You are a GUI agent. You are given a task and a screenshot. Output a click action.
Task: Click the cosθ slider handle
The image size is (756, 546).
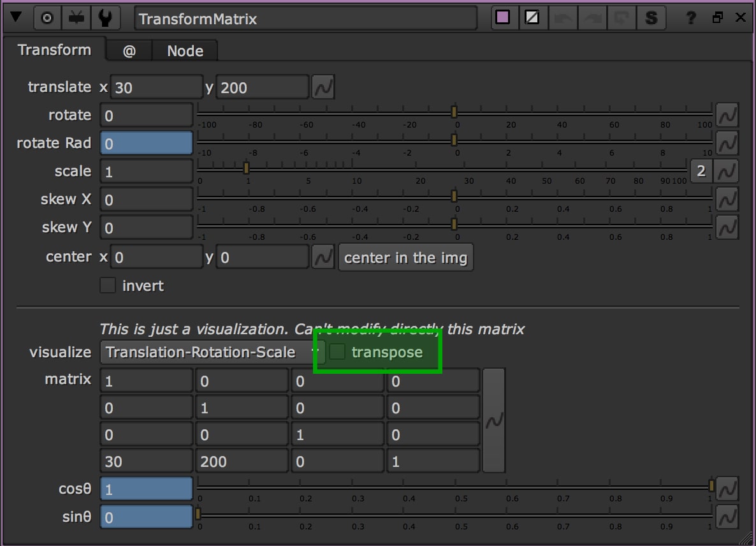(x=711, y=485)
